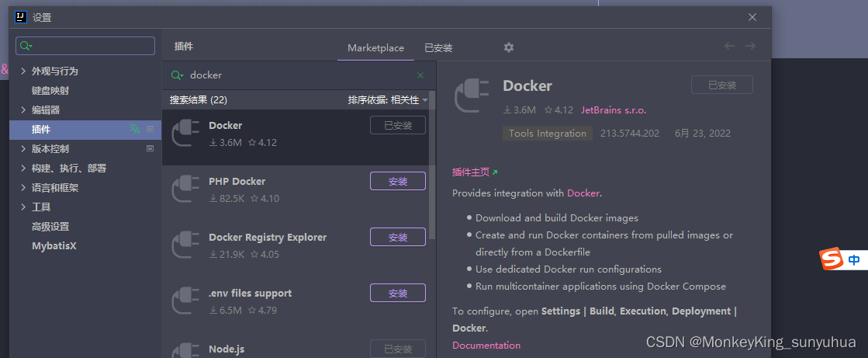Click the Docker plugin plug icon in list

point(185,133)
